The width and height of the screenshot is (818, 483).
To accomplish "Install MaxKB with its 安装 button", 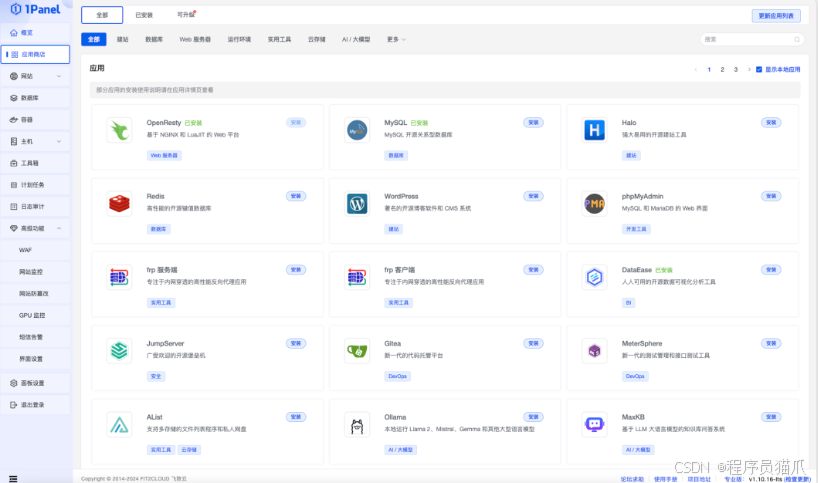I will tap(771, 417).
